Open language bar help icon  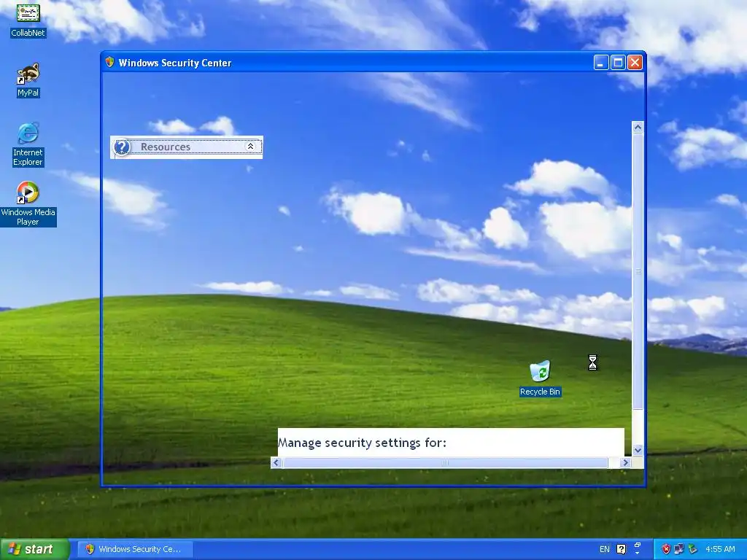click(622, 549)
